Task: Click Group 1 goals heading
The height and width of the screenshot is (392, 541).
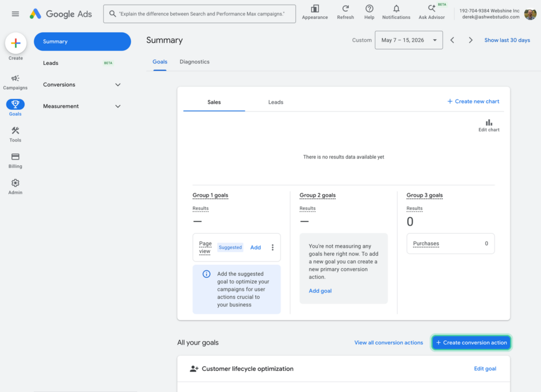Action: pyautogui.click(x=210, y=195)
